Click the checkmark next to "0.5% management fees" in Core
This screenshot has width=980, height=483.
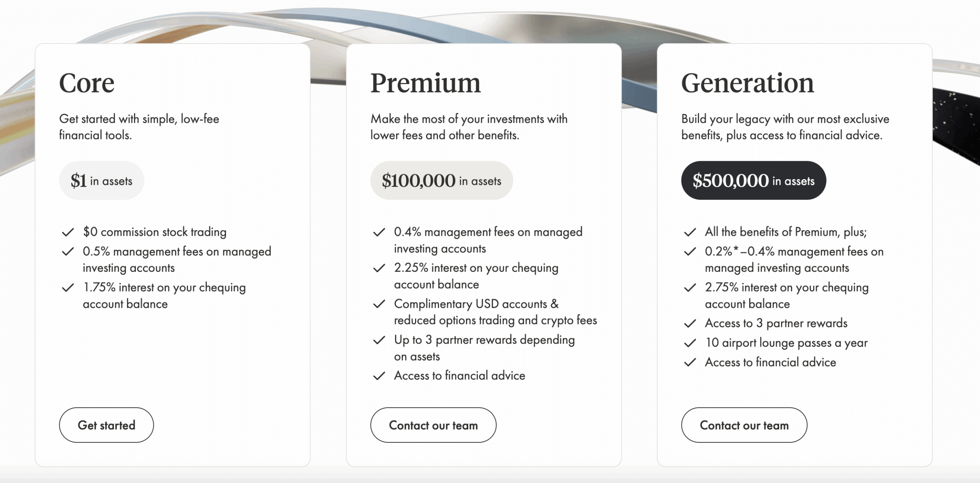coord(68,251)
